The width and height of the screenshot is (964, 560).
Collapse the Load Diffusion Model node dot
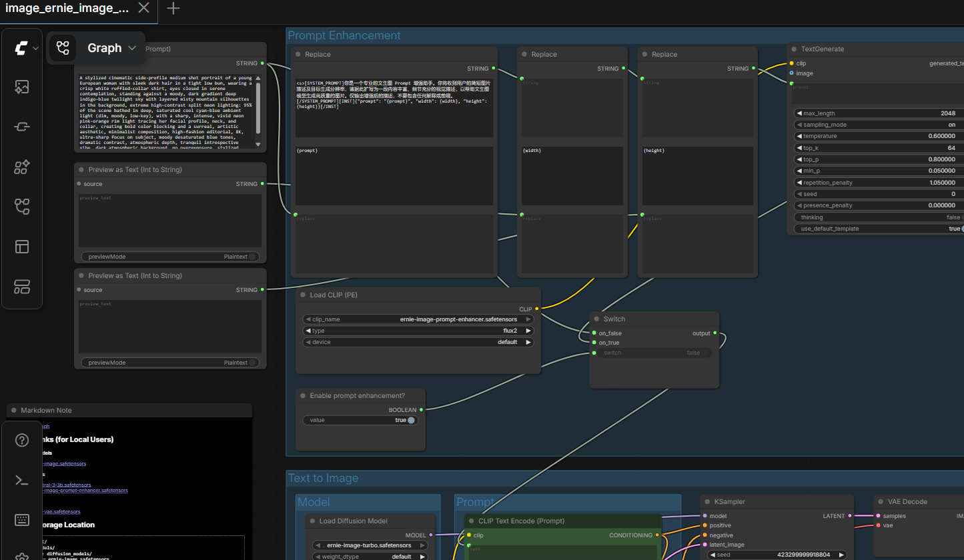point(312,521)
